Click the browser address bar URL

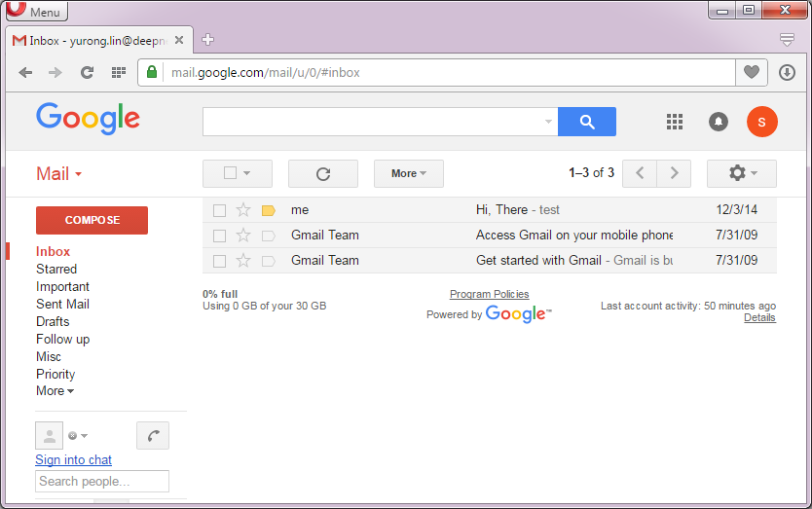pyautogui.click(x=266, y=72)
